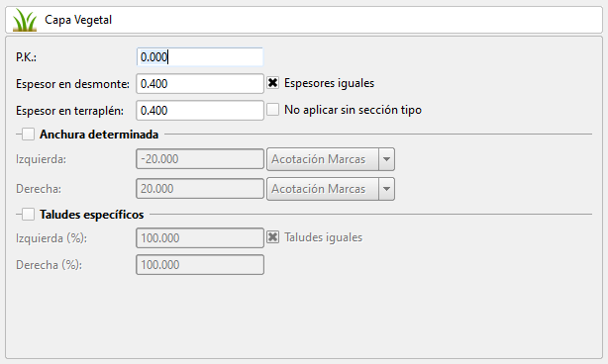This screenshot has width=608, height=364.
Task: Uncheck the Espesores iguales checkbox
Action: coord(273,83)
